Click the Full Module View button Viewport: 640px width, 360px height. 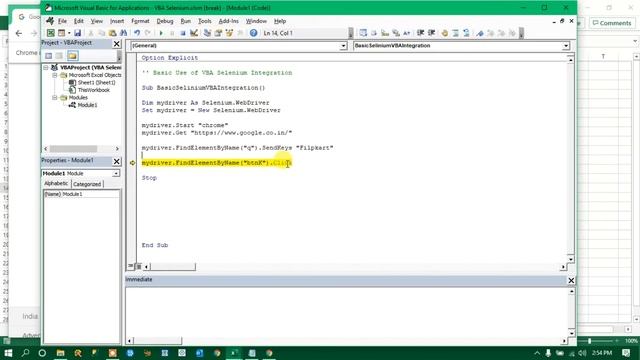139,267
